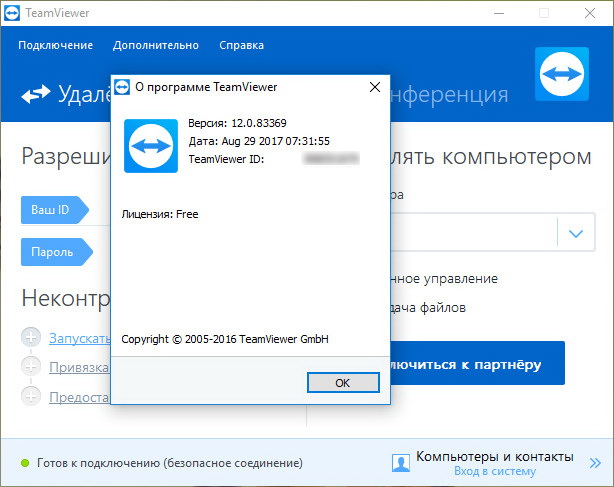Image resolution: width=614 pixels, height=487 pixels.
Task: Close the TeamViewer main window
Action: point(590,13)
